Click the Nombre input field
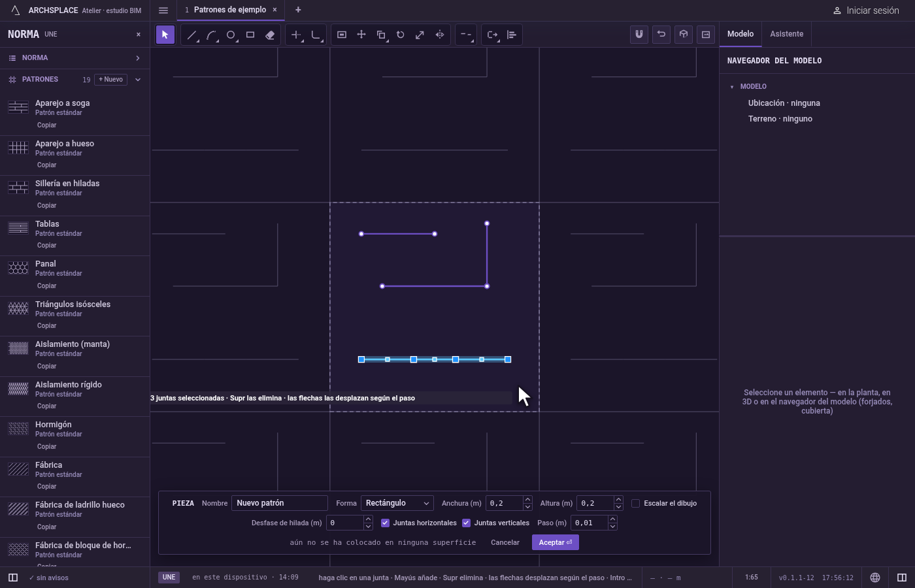The width and height of the screenshot is (915, 588). 280,503
